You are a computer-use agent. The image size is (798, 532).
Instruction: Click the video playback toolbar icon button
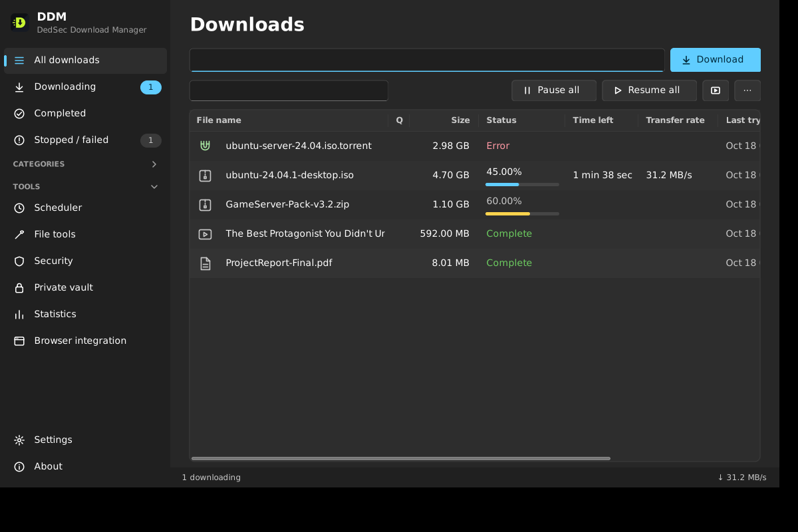point(716,90)
